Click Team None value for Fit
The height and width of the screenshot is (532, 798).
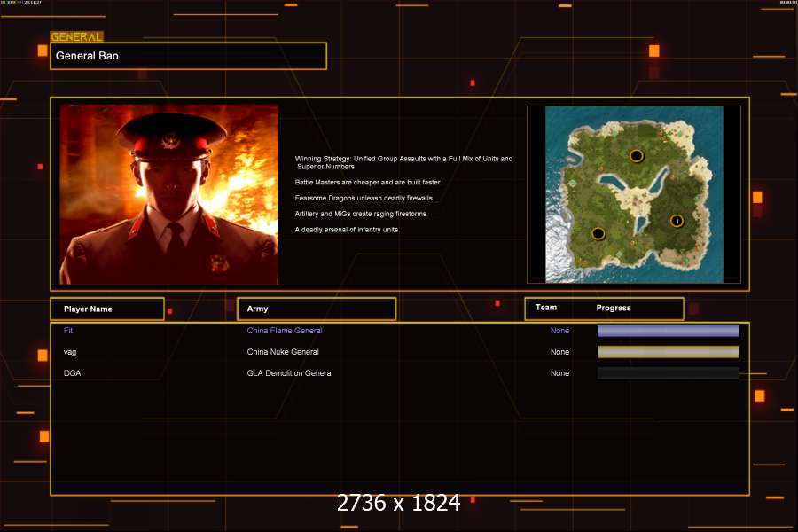coord(559,331)
